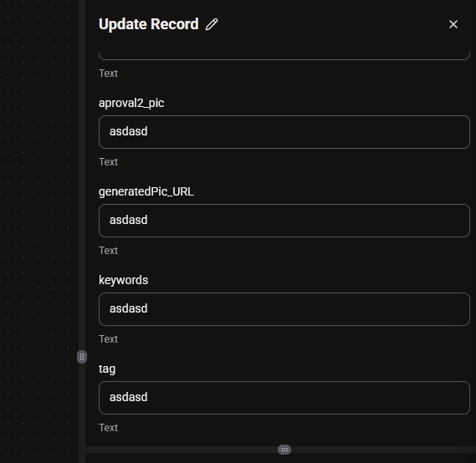This screenshot has height=463, width=476.
Task: Click the pencil icon to rename Update Record
Action: [212, 24]
